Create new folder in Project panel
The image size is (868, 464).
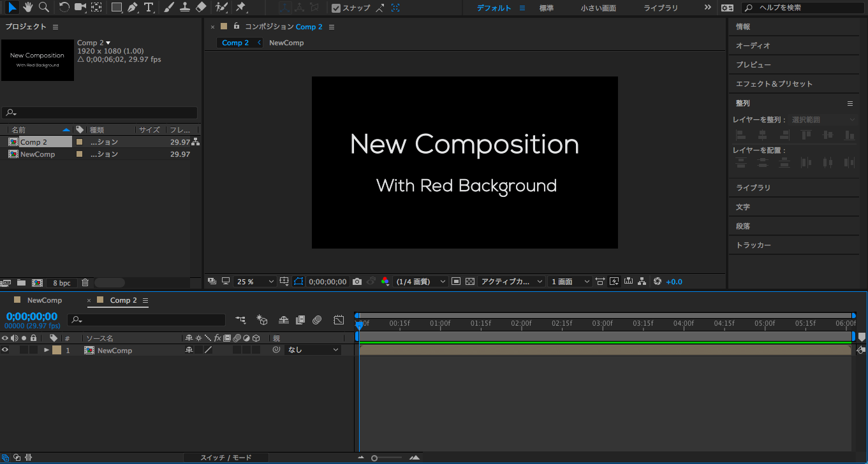coord(21,282)
